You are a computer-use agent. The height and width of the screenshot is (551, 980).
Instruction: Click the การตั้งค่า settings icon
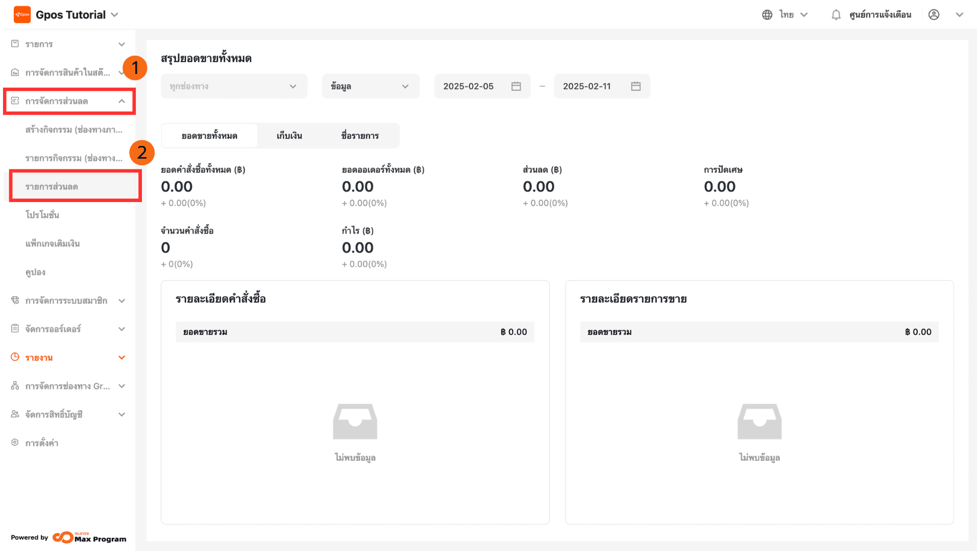tap(15, 442)
